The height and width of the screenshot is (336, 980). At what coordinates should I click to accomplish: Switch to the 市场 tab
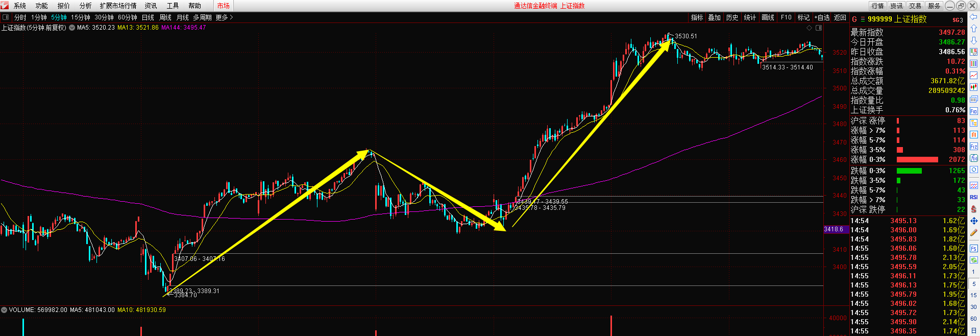pos(224,6)
